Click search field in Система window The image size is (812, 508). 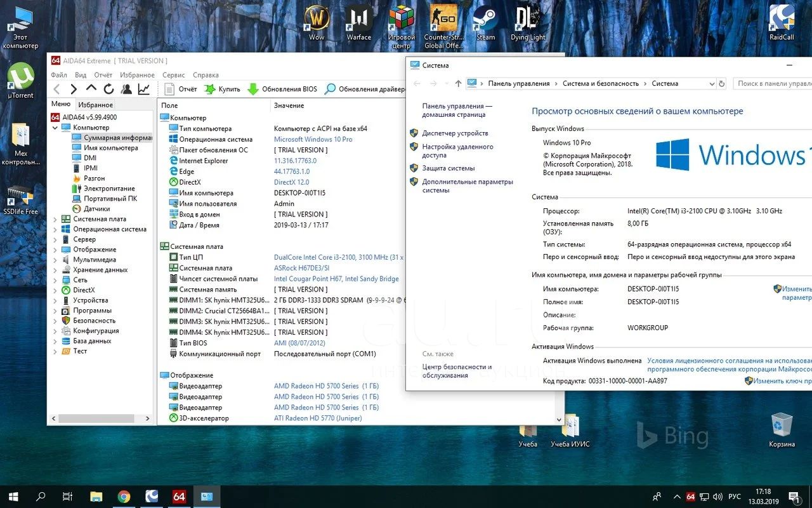point(773,84)
